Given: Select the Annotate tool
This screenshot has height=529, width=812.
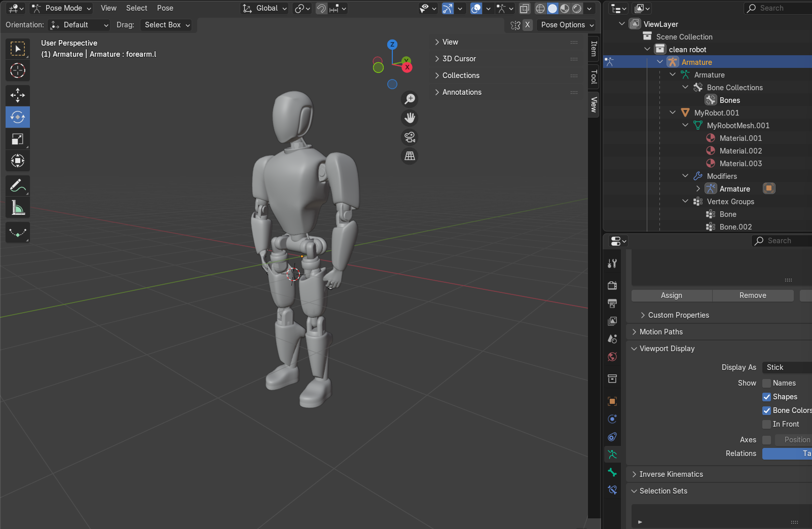Looking at the screenshot, I should click(x=18, y=186).
